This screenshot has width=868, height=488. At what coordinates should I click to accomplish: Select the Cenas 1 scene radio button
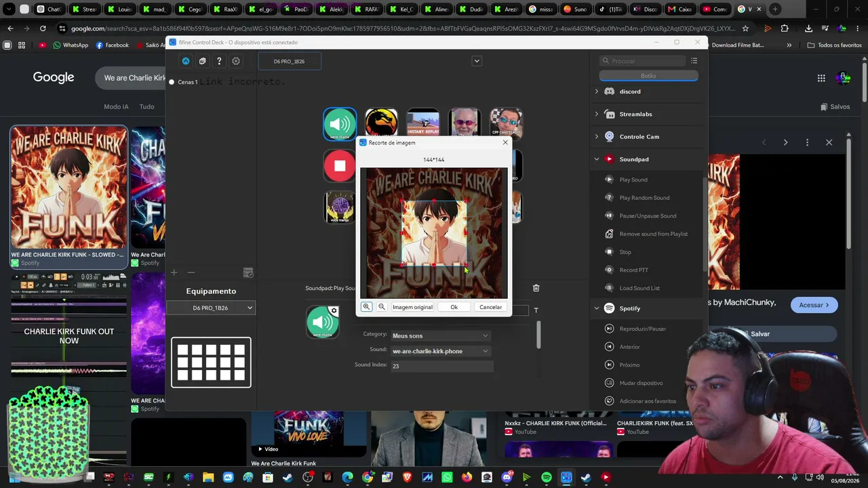(172, 82)
